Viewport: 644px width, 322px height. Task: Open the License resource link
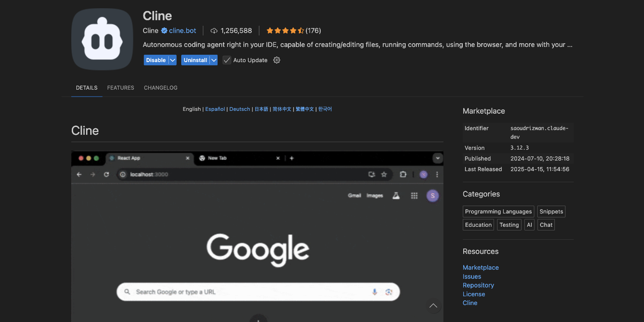(x=474, y=294)
